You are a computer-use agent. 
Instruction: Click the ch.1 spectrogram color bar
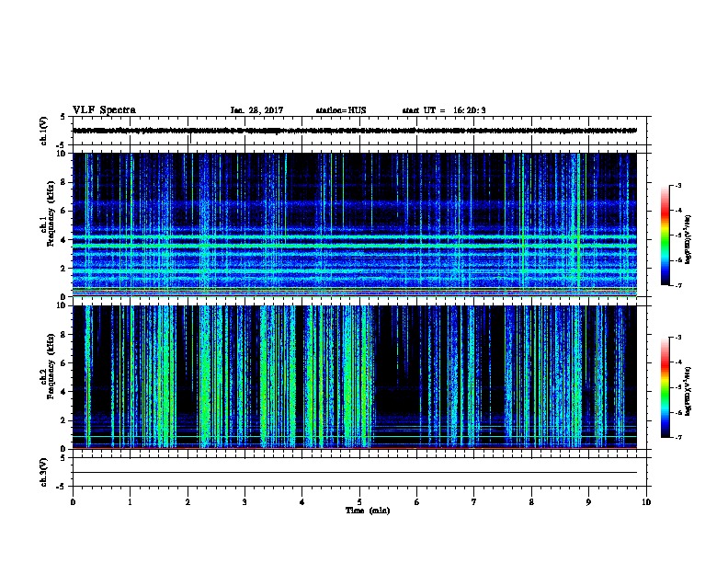pos(665,236)
